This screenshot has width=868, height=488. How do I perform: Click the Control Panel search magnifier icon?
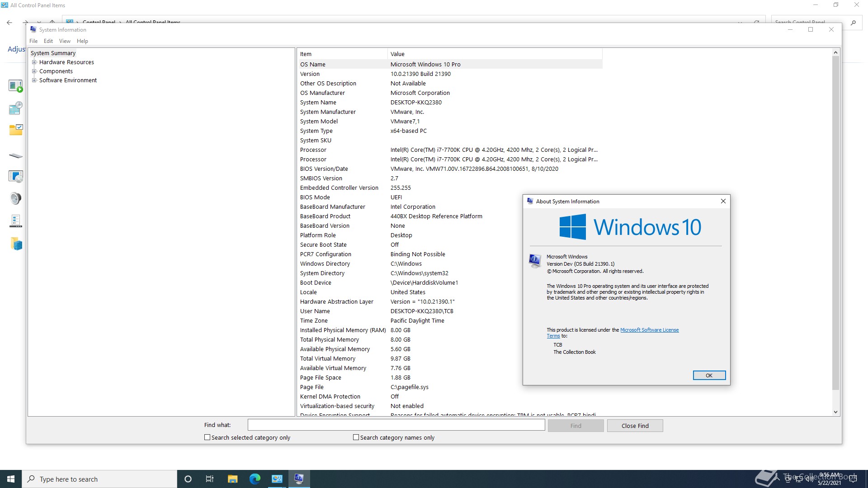tap(853, 22)
